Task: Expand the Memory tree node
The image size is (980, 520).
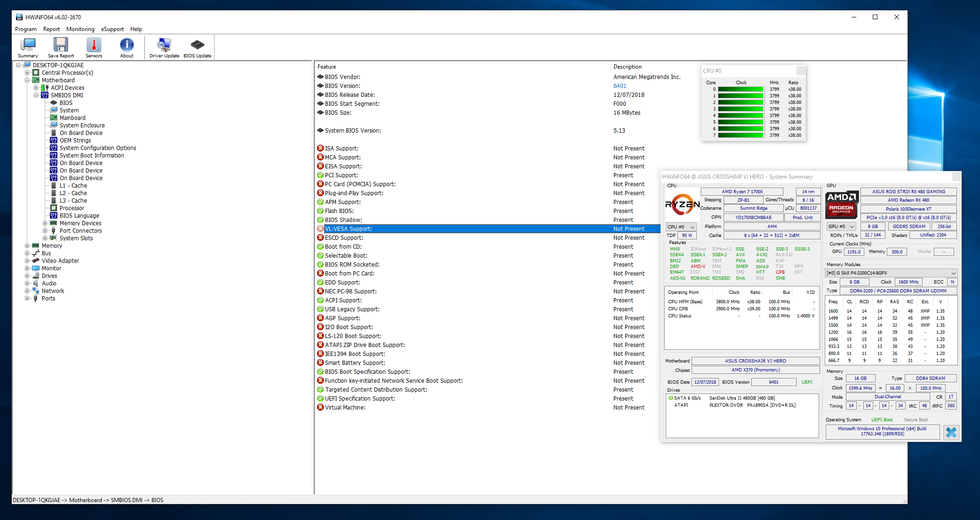Action: point(27,246)
